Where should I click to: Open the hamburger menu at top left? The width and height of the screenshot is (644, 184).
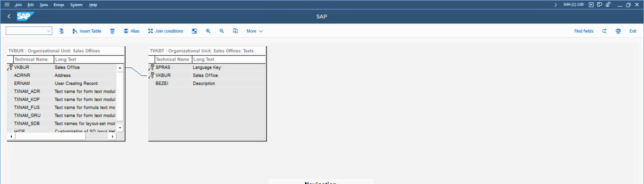pos(7,4)
